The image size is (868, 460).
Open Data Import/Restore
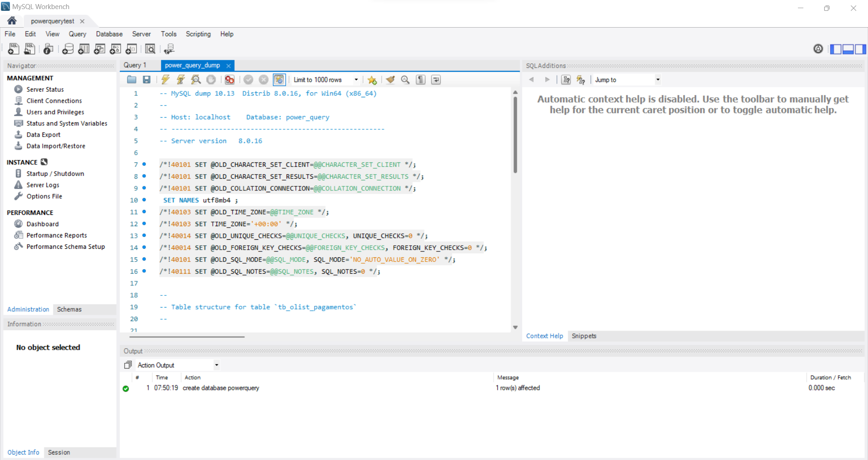[x=56, y=146]
